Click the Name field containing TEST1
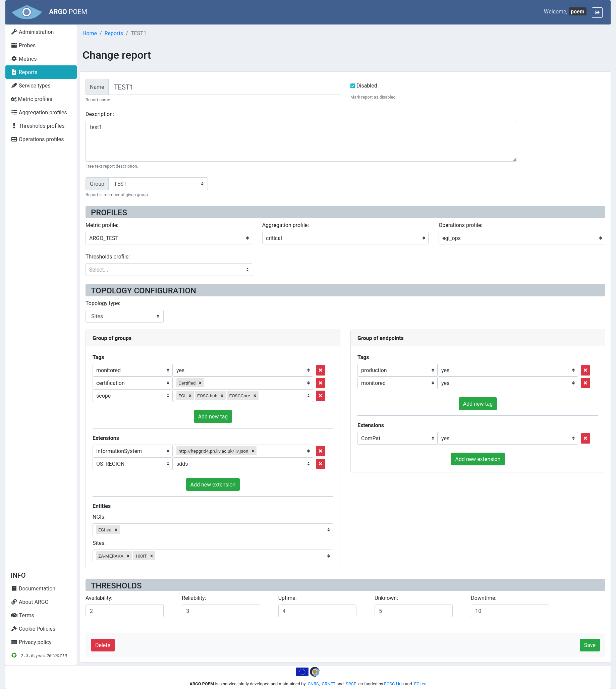616x689 pixels. [x=224, y=87]
